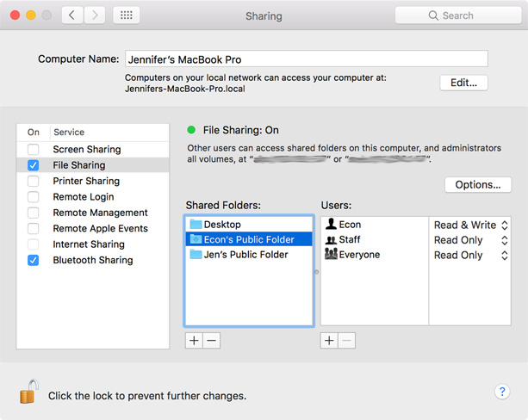Show all preferences grid icon
The width and height of the screenshot is (528, 420).
pos(127,15)
